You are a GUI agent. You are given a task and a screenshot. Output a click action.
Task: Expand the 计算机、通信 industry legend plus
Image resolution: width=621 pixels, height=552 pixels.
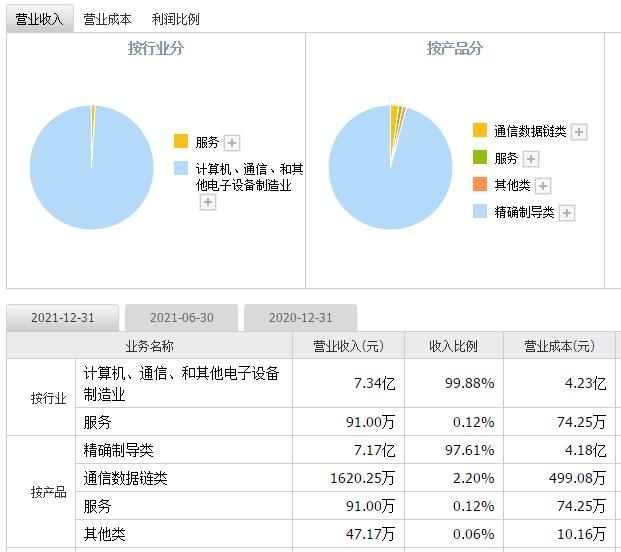pos(208,202)
